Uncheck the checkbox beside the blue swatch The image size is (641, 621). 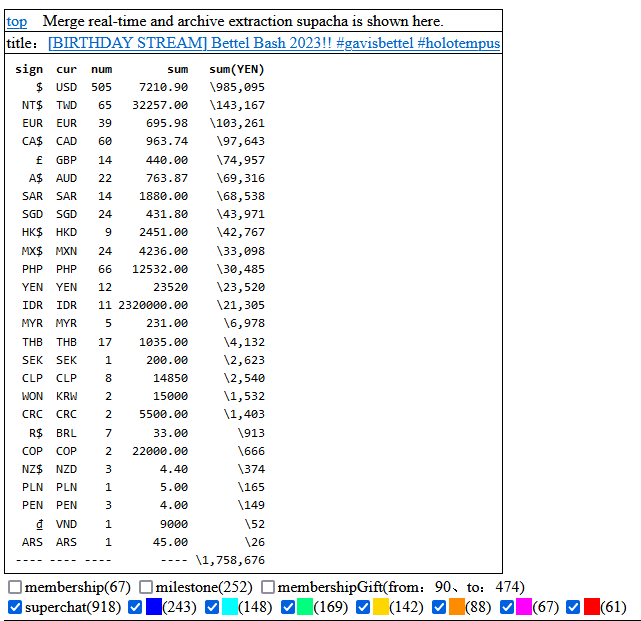click(x=136, y=607)
